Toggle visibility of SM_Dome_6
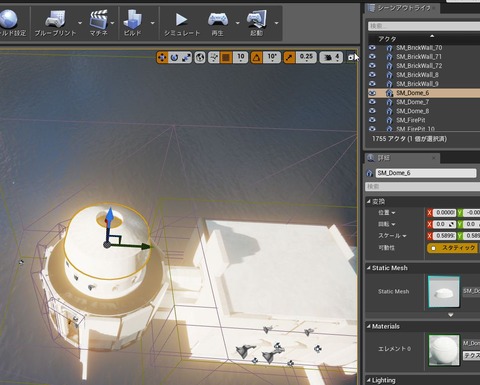The image size is (480, 385). pyautogui.click(x=372, y=93)
